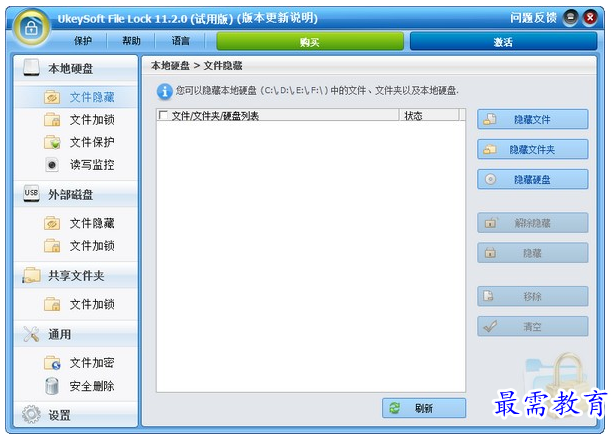Minimize the UkeySoft File Lock window

[x=570, y=18]
